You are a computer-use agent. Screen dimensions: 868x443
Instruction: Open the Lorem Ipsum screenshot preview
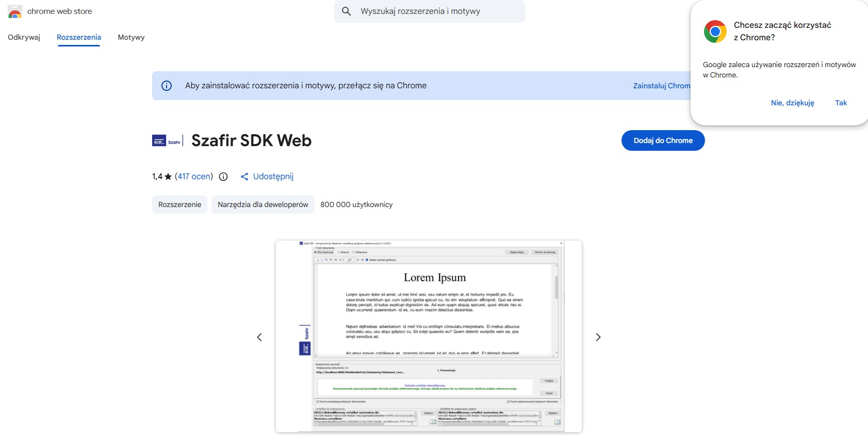click(429, 336)
